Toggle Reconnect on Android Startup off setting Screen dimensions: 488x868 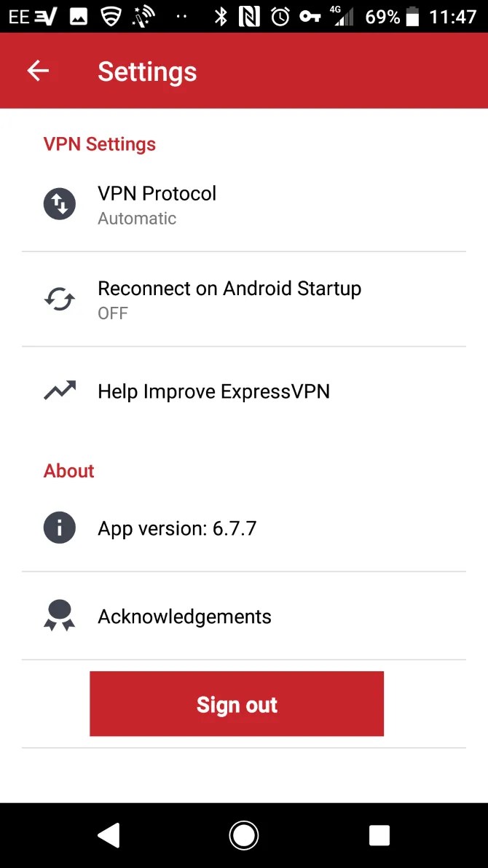tap(244, 299)
